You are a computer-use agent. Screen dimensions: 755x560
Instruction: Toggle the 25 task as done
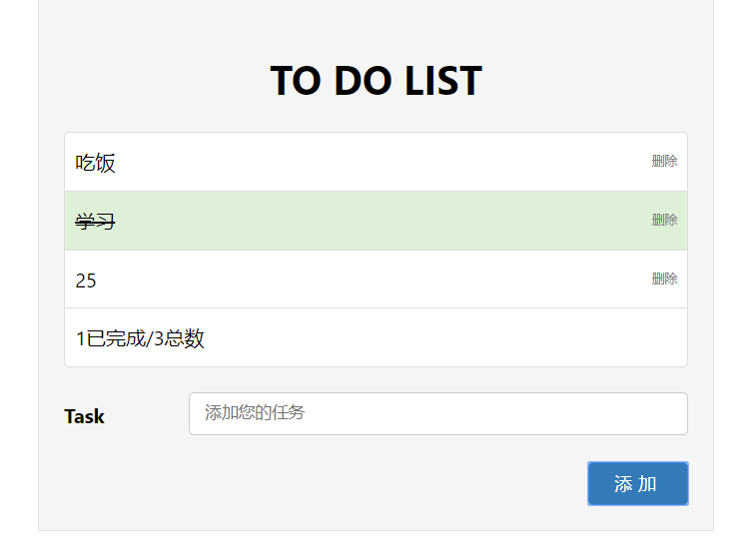(87, 280)
